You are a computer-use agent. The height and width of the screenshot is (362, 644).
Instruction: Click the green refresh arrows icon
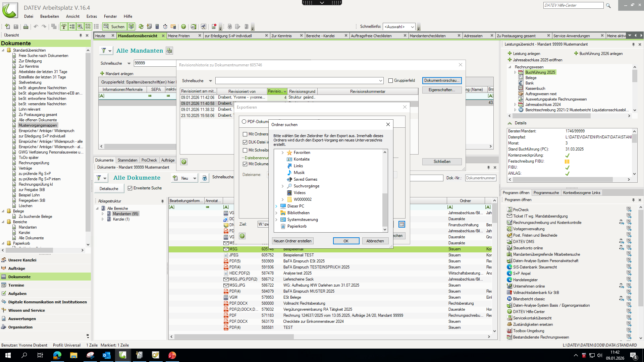(141, 26)
